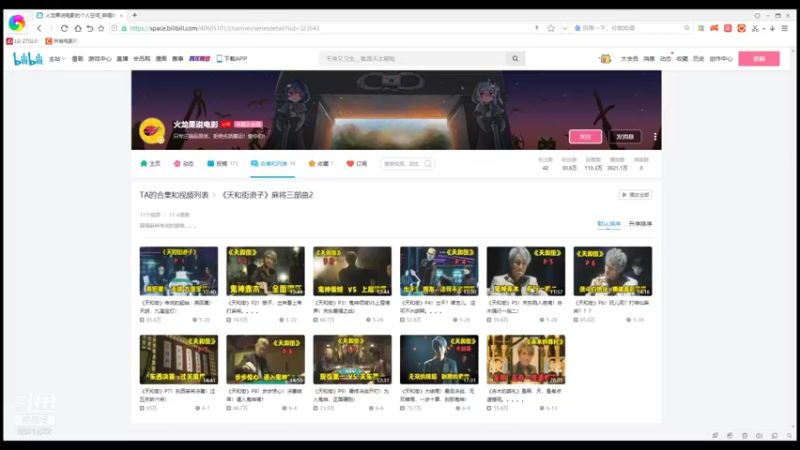Open the P6 video thumbnail
800x450 pixels.
613,271
